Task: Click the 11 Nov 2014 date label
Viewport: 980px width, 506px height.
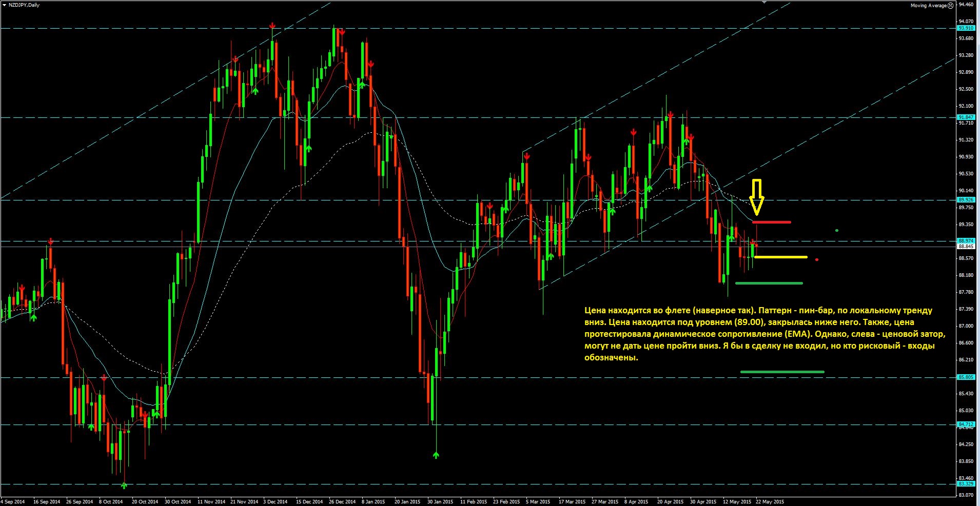Action: [x=211, y=502]
